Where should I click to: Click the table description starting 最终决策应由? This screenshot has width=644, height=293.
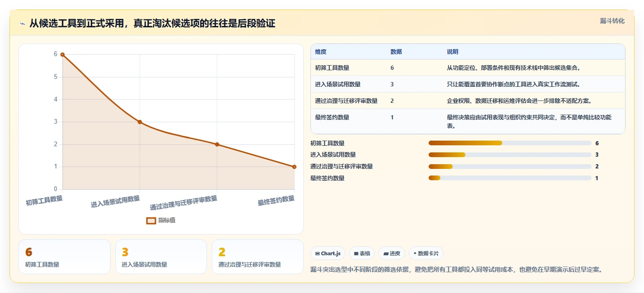coord(529,122)
